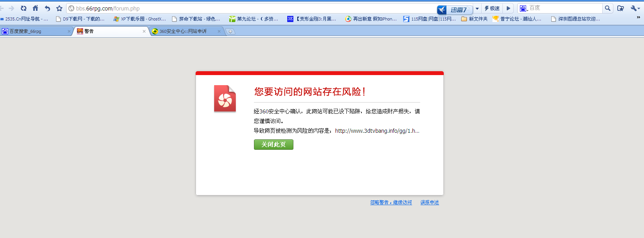Open the XP下载乐园 GhostX bookmark
This screenshot has height=238, width=644.
tap(140, 19)
